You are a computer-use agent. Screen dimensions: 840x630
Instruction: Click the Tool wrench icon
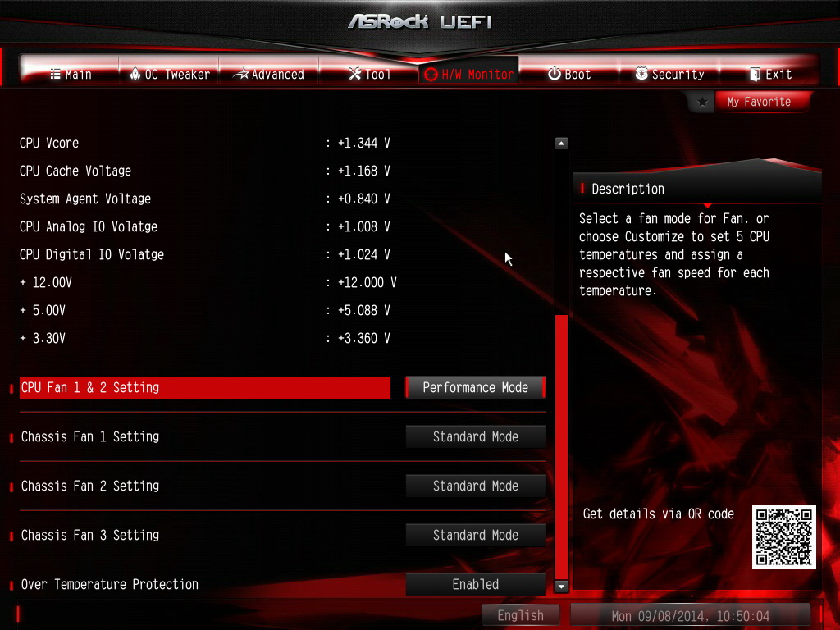coord(354,74)
